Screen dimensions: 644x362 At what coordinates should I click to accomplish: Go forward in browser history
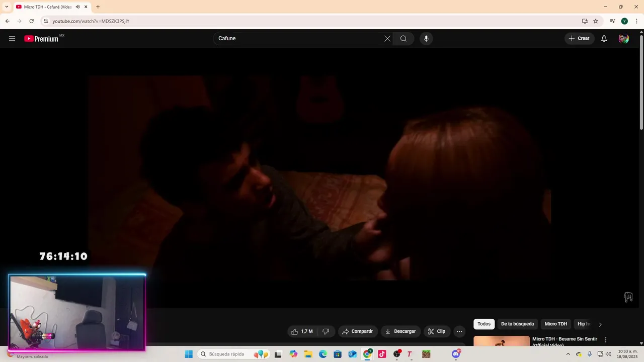coord(19,21)
